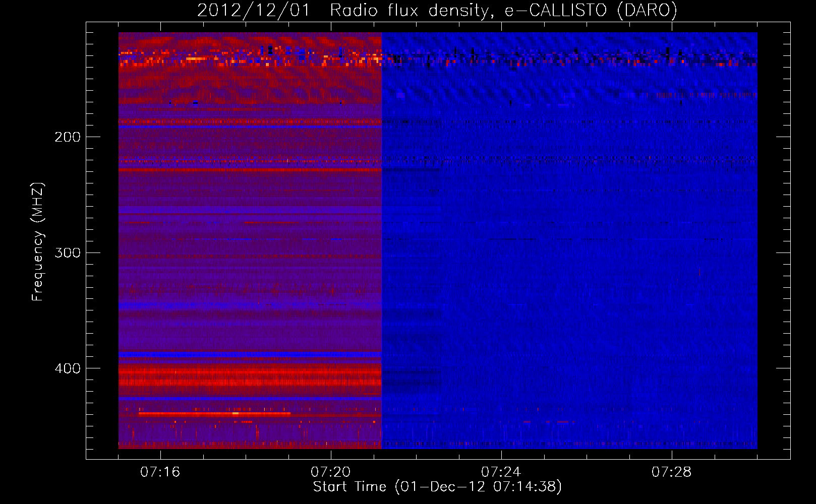The width and height of the screenshot is (816, 504).
Task: Click the '07:16' time axis label
Action: click(x=160, y=472)
